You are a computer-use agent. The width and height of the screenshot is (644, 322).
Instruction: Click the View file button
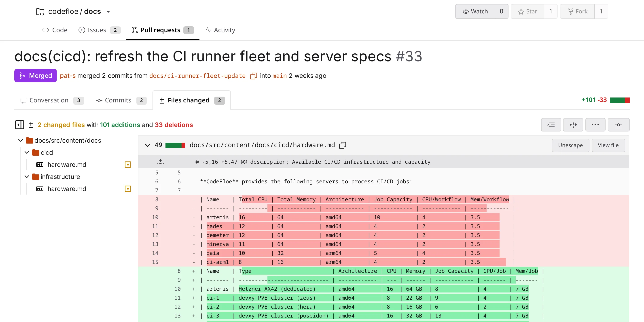(x=608, y=145)
